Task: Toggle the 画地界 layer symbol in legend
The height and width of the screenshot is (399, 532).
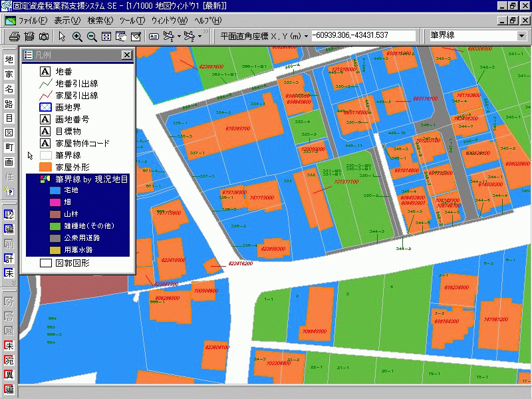Action: (45, 106)
